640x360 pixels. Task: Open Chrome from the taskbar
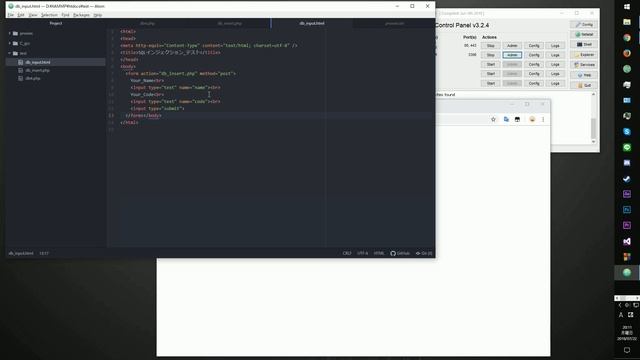[627, 38]
